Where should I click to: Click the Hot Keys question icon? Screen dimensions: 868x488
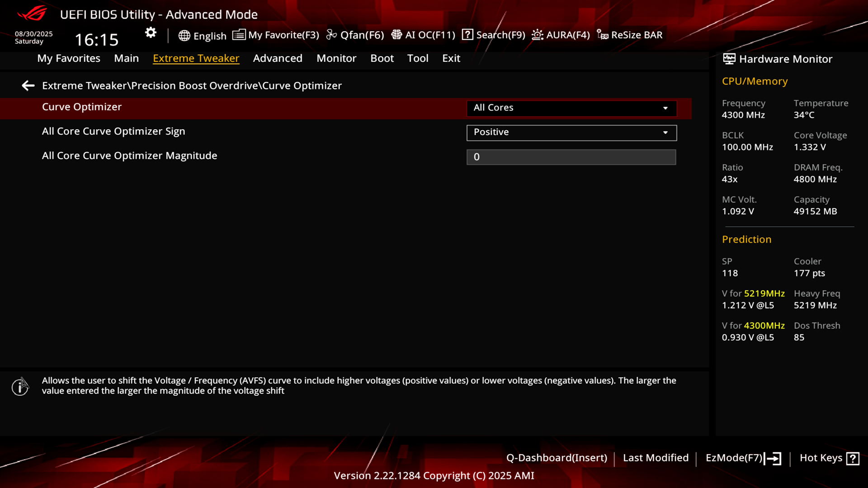(853, 458)
